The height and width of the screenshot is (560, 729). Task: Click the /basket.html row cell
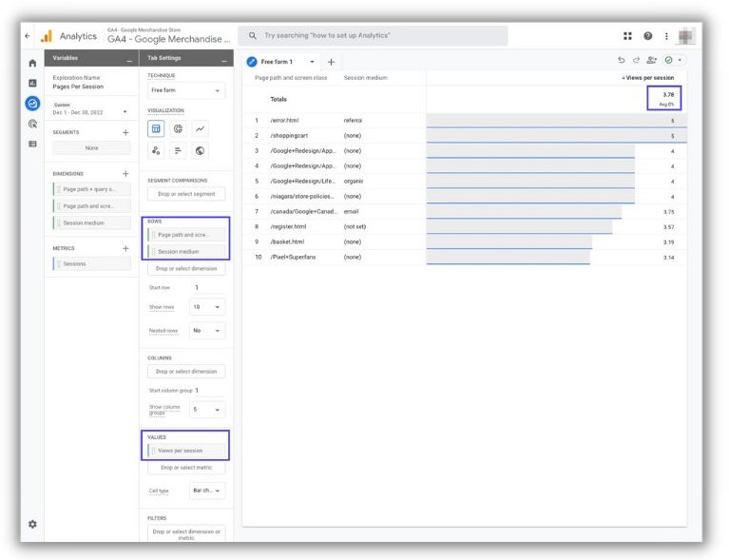[x=287, y=241]
